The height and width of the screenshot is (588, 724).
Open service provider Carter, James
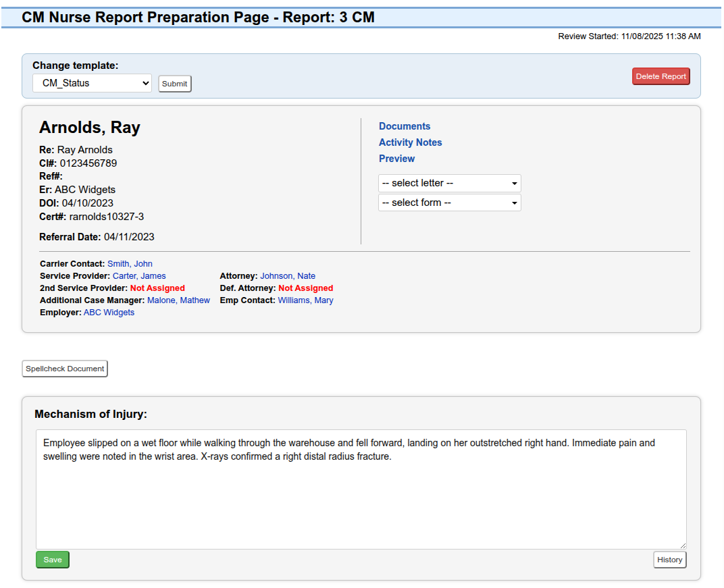139,275
